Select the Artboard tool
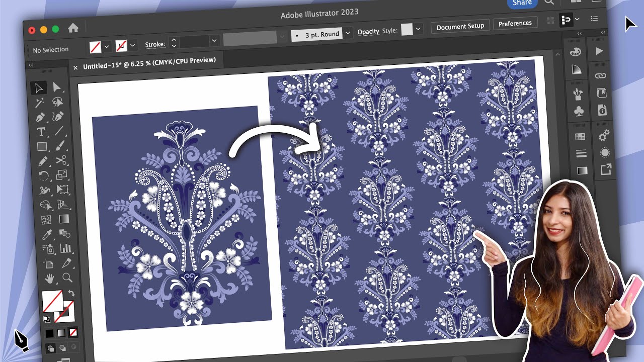The image size is (644, 362). pos(49,264)
